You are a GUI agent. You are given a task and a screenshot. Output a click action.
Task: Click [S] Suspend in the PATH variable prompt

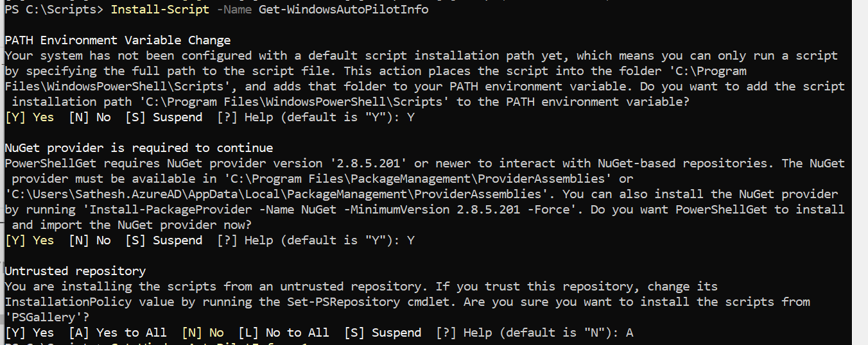[164, 117]
